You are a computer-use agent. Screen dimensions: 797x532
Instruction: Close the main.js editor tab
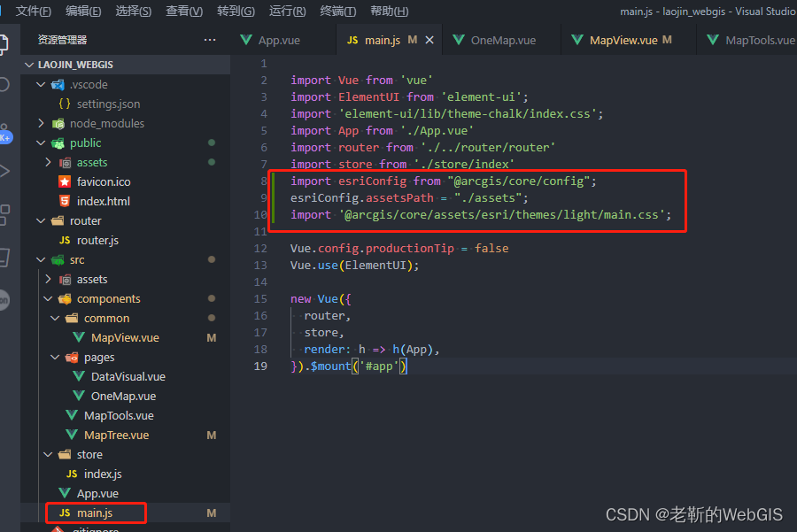[430, 40]
